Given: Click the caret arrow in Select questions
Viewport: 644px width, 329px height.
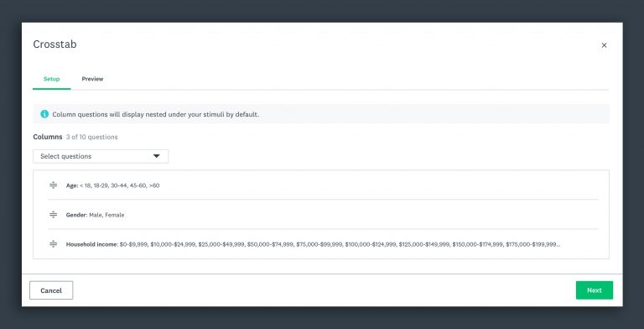Looking at the screenshot, I should click(157, 156).
